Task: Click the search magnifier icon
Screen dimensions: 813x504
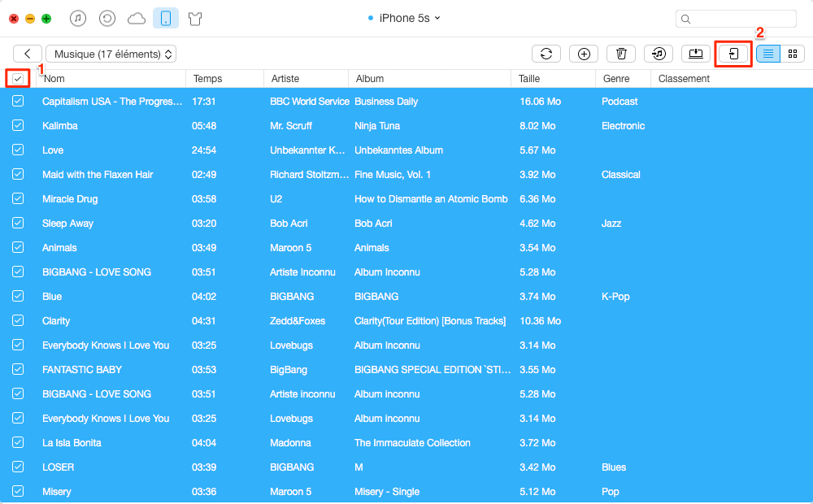Action: 685,20
